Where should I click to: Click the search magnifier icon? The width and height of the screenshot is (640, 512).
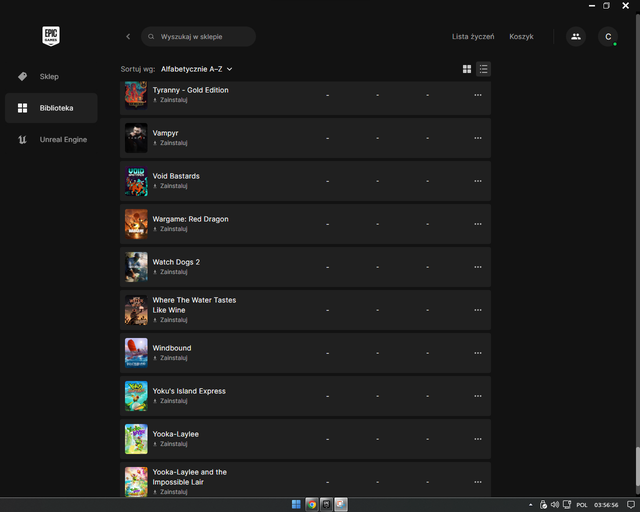point(151,37)
